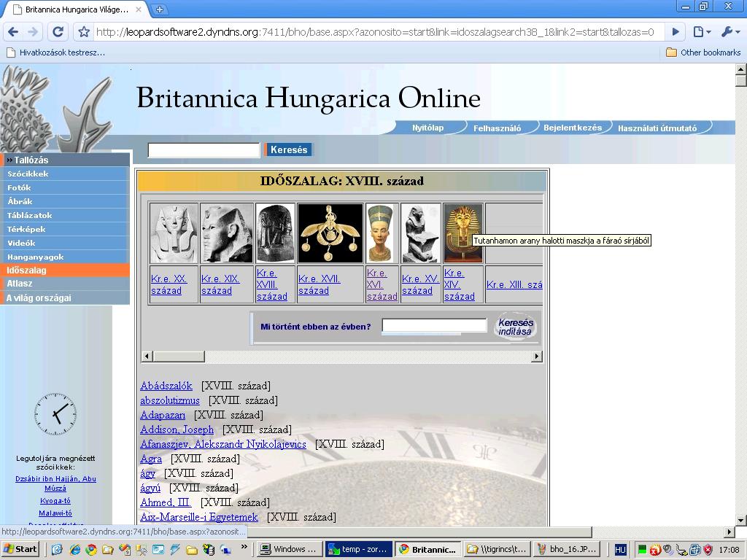Open a new browser tab
This screenshot has width=747, height=560.
click(159, 9)
